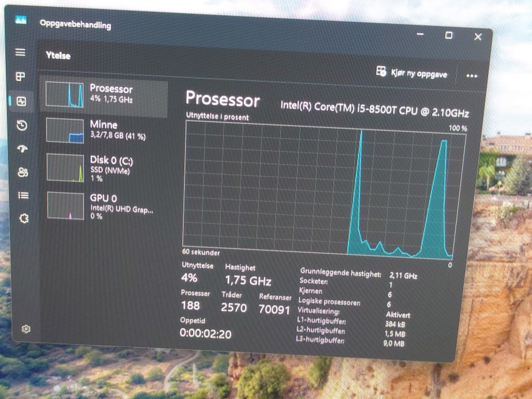Viewport: 532px width, 399px height.
Task: Click the Prosessor mini graph thumbnail
Action: click(64, 94)
